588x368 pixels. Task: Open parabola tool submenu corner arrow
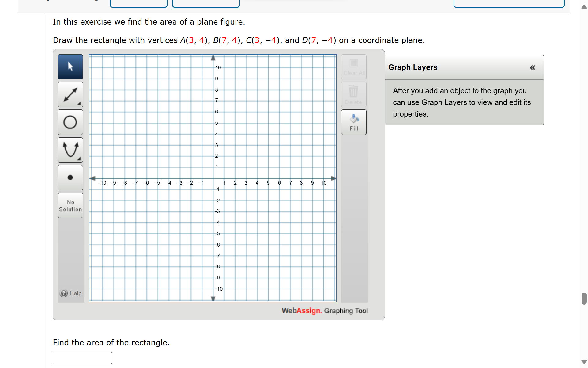[x=79, y=159]
